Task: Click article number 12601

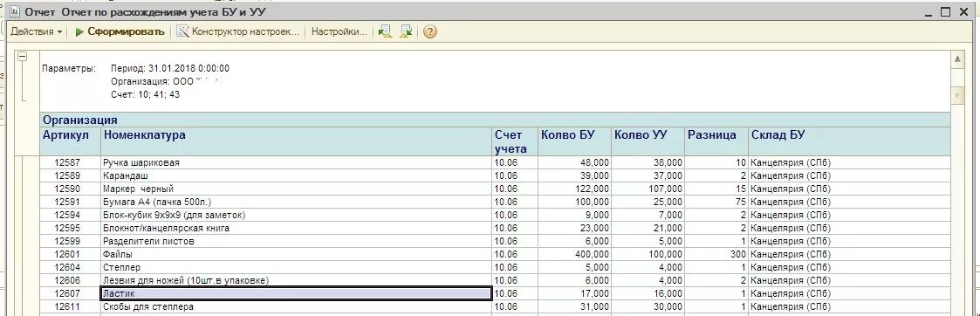Action: (66, 255)
